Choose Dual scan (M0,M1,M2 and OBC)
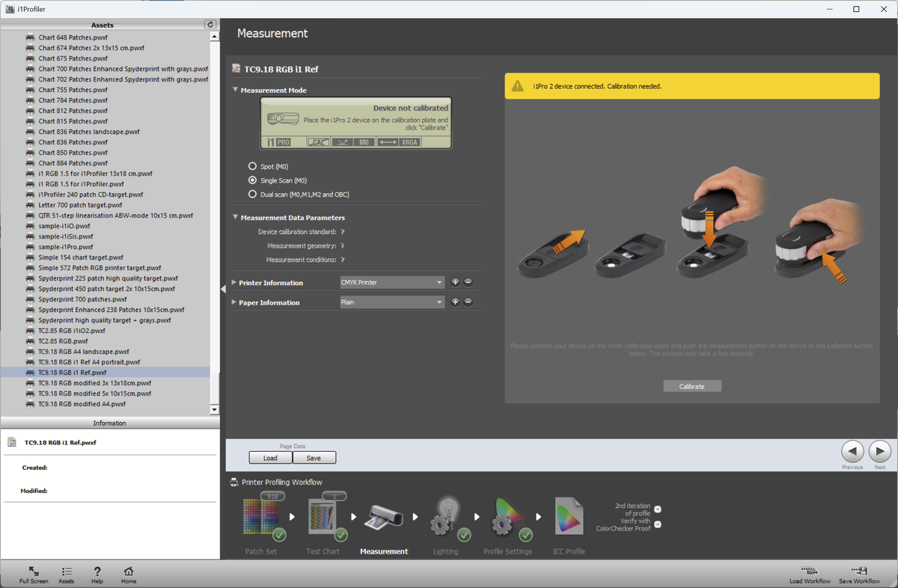 point(252,195)
